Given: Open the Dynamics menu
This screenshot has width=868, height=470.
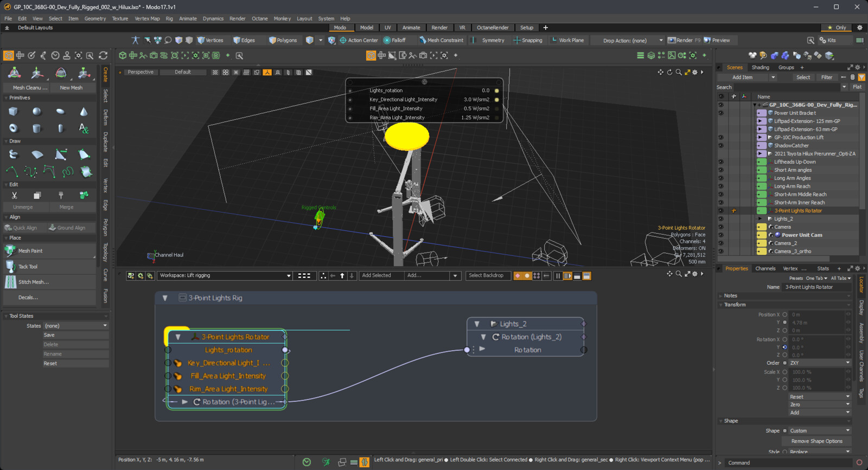Looking at the screenshot, I should (213, 18).
